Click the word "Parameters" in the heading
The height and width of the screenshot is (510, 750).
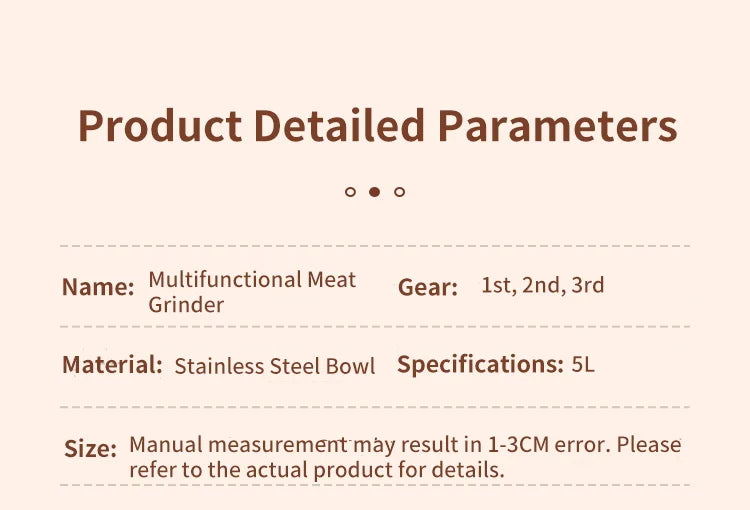click(x=557, y=127)
